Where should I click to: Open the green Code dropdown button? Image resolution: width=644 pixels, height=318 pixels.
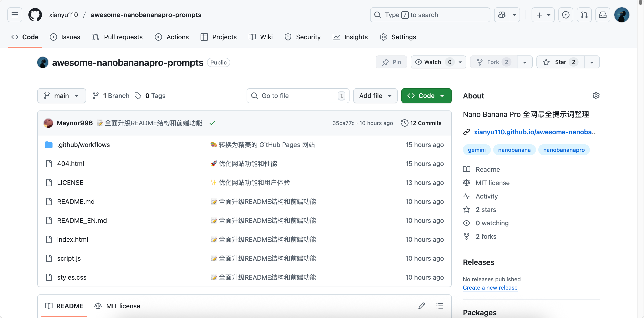[x=426, y=96]
